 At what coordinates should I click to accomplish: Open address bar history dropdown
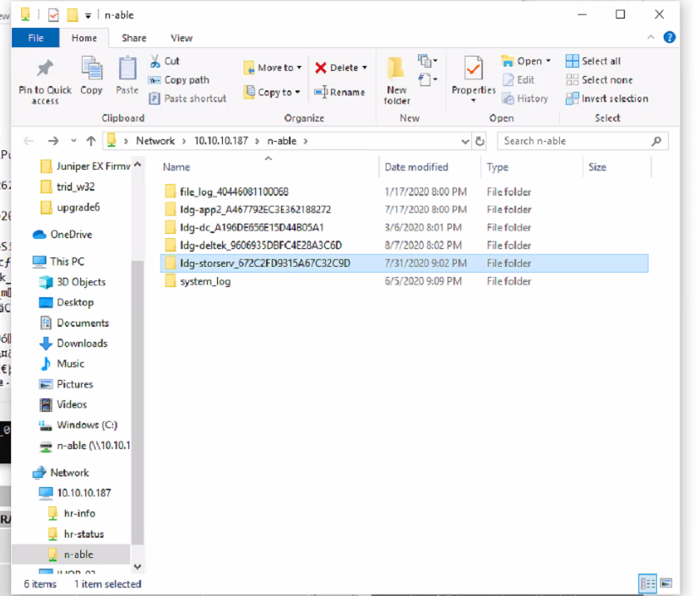pos(464,142)
